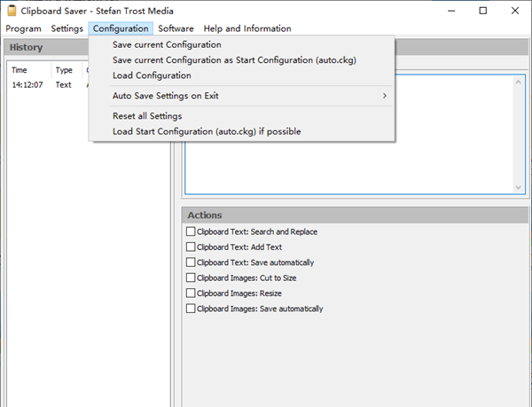532x407 pixels.
Task: Open the Software menu
Action: click(x=176, y=28)
